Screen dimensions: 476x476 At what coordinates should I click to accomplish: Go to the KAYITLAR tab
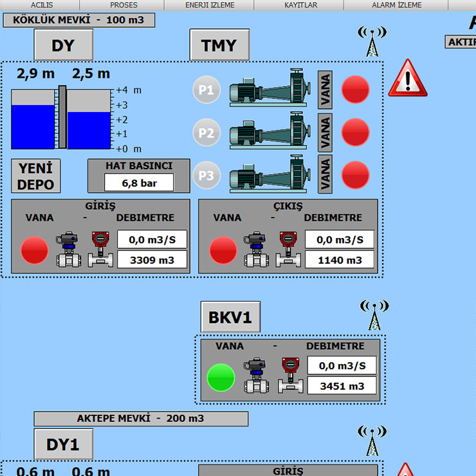pos(300,5)
